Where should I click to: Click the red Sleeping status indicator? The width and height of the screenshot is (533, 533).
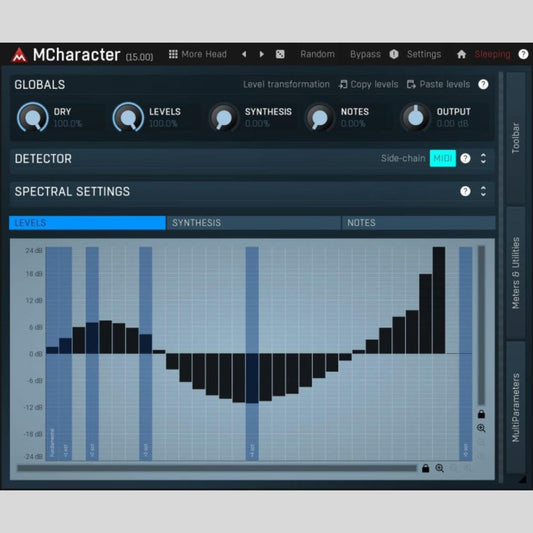tap(492, 54)
